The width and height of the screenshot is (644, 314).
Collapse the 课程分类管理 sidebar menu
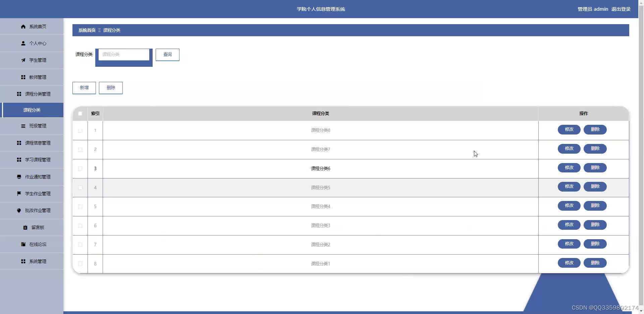click(x=32, y=94)
